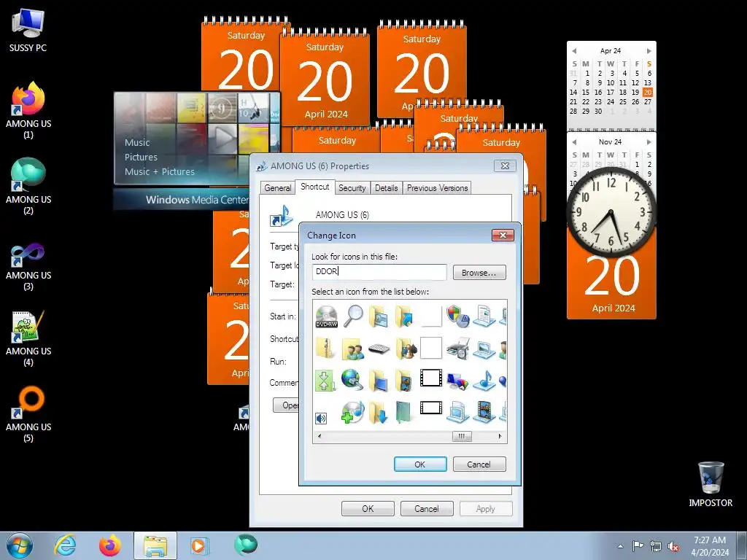This screenshot has width=747, height=560.
Task: Open the muted volume tray icon
Action: point(673,546)
